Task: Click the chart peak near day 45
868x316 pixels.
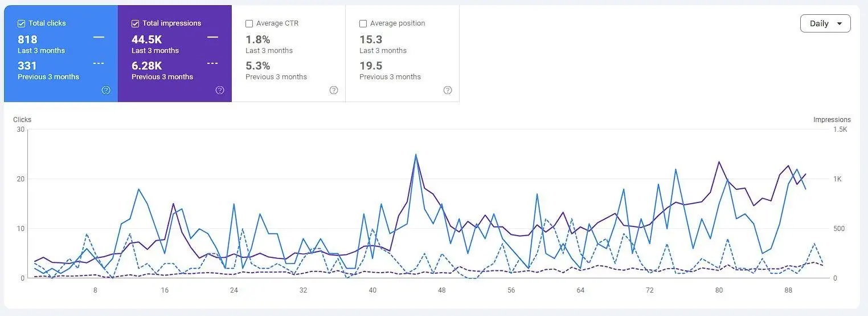Action: pos(416,155)
